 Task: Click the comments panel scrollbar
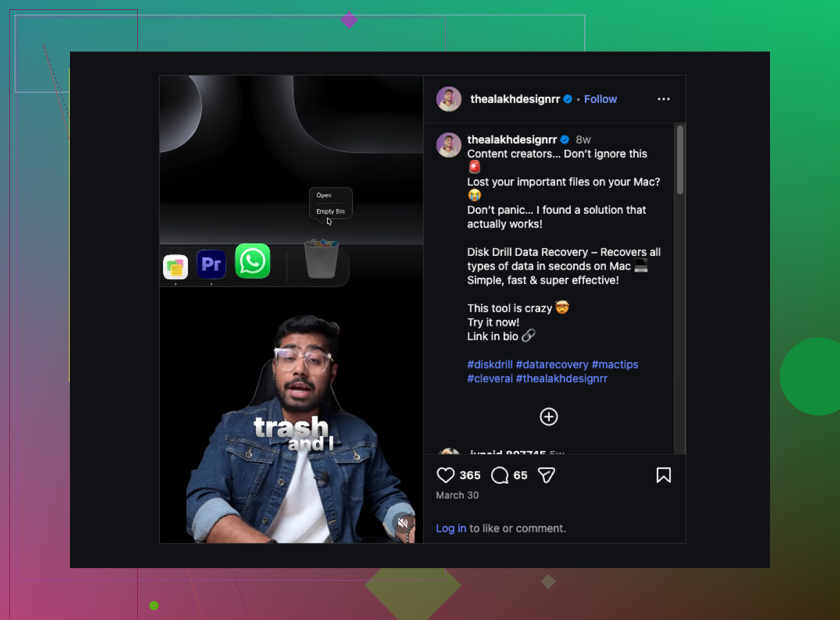(x=680, y=160)
